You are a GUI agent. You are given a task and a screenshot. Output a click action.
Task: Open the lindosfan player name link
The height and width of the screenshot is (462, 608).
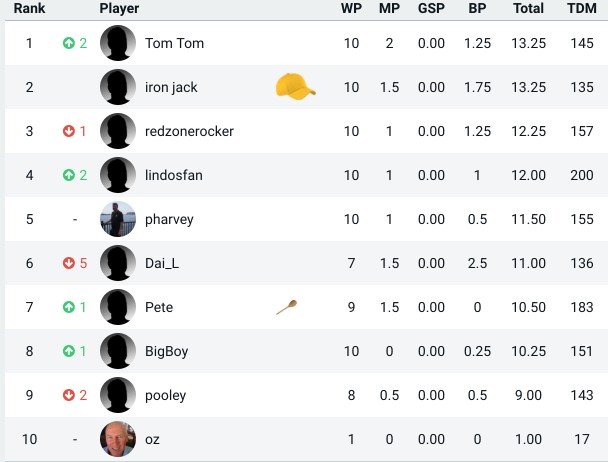click(174, 175)
